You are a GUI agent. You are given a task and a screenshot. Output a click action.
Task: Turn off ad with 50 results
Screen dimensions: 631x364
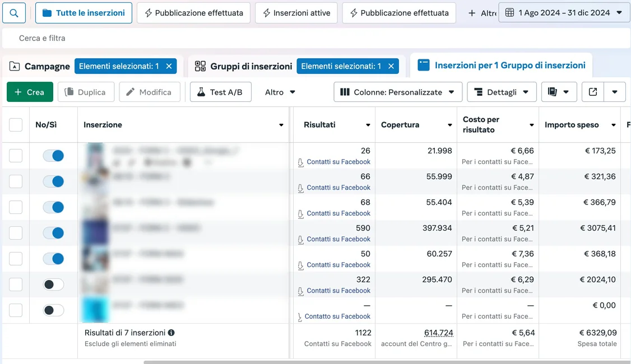pos(54,259)
